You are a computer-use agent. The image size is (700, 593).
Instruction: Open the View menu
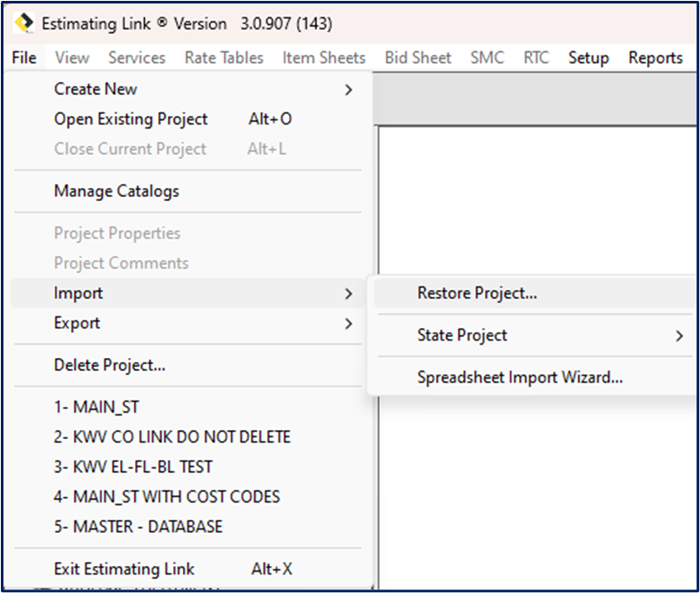[x=71, y=57]
